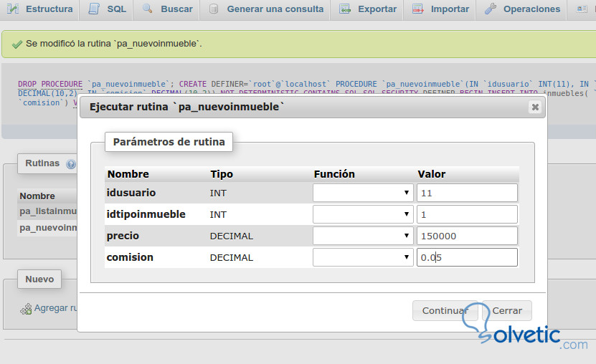
Task: Select the pa_nuevoinn routine row
Action: pos(48,228)
